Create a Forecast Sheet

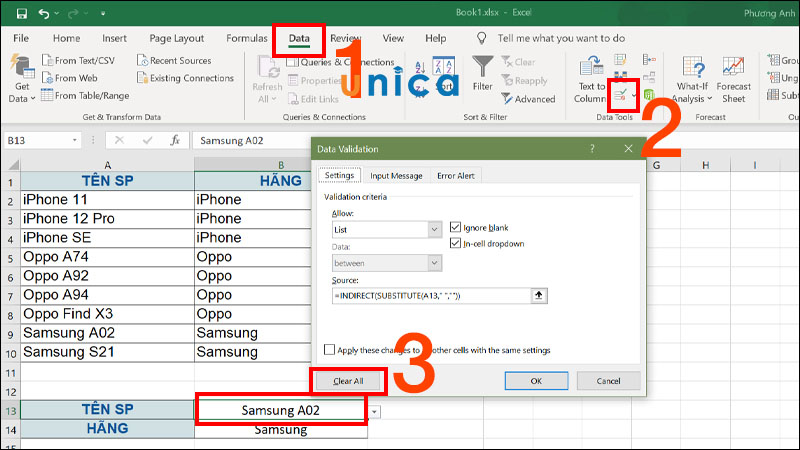tap(733, 79)
